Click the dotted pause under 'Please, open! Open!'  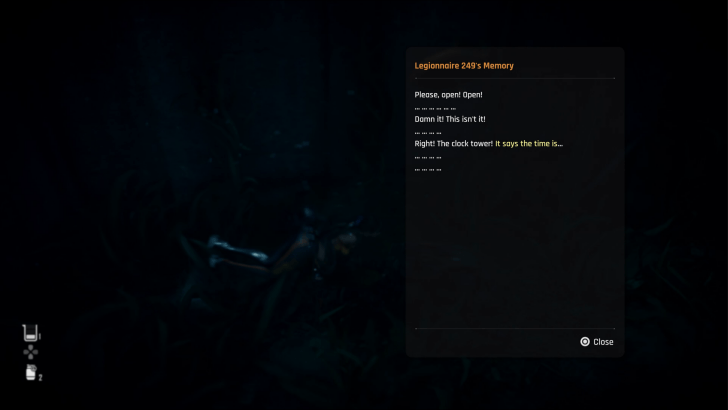tap(435, 109)
